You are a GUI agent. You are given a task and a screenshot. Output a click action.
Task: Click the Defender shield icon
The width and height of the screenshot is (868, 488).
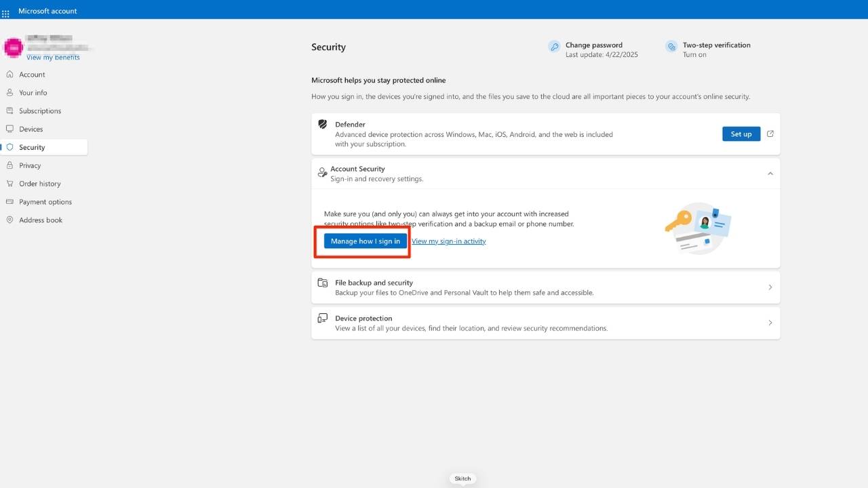[323, 125]
